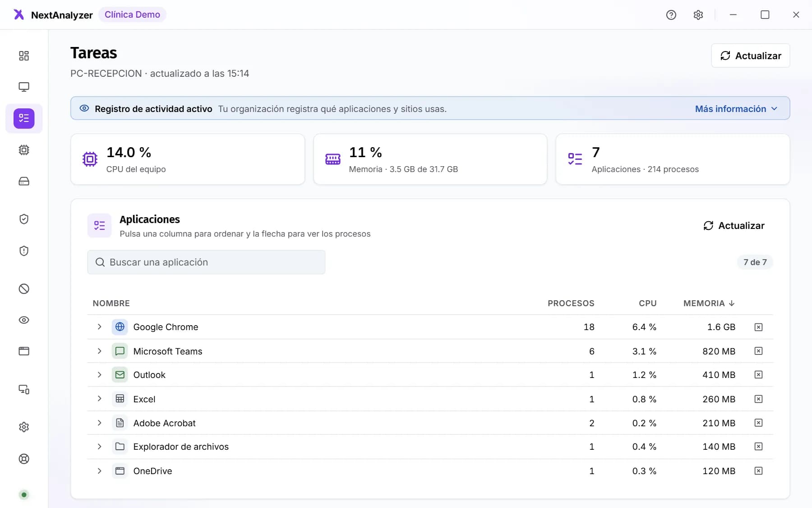The height and width of the screenshot is (508, 812).
Task: Expand Google Chrome processes
Action: (100, 326)
